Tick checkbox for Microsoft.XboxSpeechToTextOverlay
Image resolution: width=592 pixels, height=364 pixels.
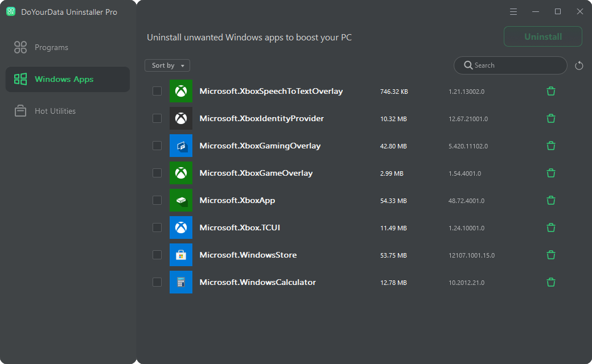point(157,91)
